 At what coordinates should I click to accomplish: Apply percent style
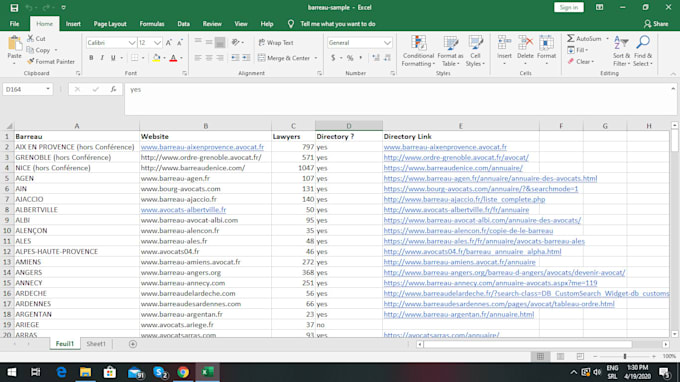click(350, 58)
